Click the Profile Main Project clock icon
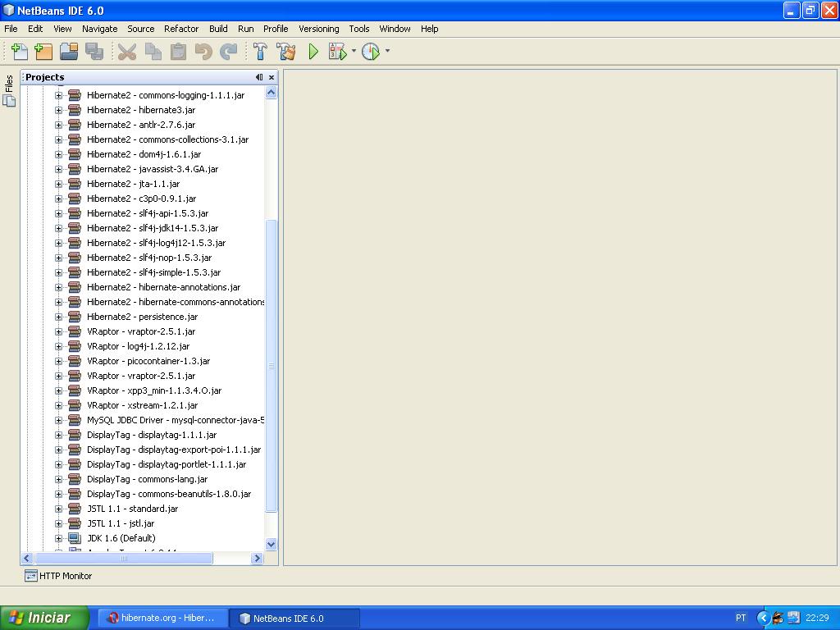Viewport: 840px width, 630px height. point(371,52)
